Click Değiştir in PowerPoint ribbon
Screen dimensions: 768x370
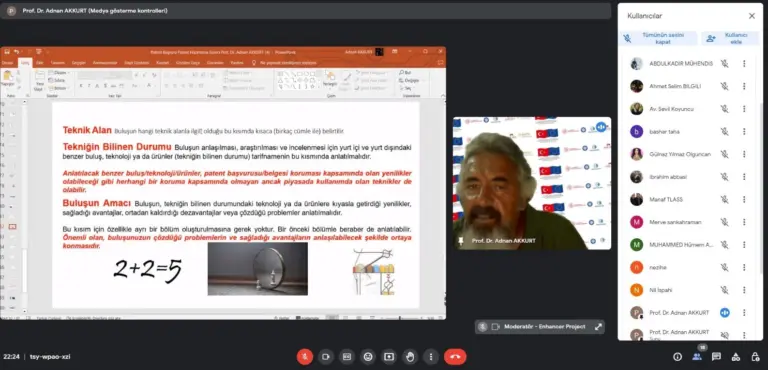click(410, 80)
